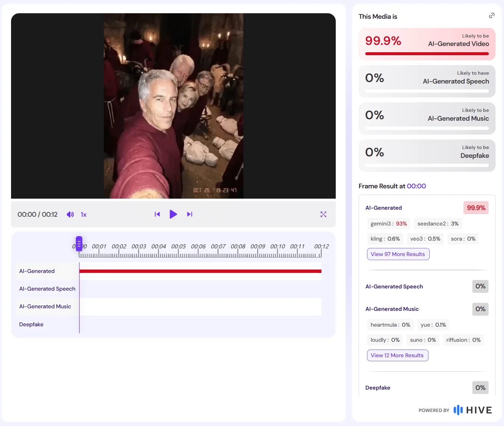Click the 00:00 / 00:12 time display
This screenshot has width=504, height=426.
click(x=38, y=214)
